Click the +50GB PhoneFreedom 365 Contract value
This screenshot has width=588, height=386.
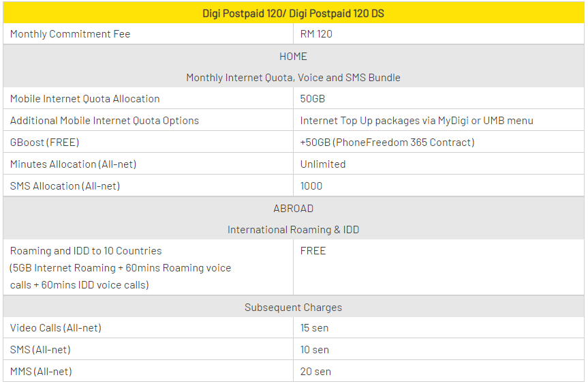387,143
